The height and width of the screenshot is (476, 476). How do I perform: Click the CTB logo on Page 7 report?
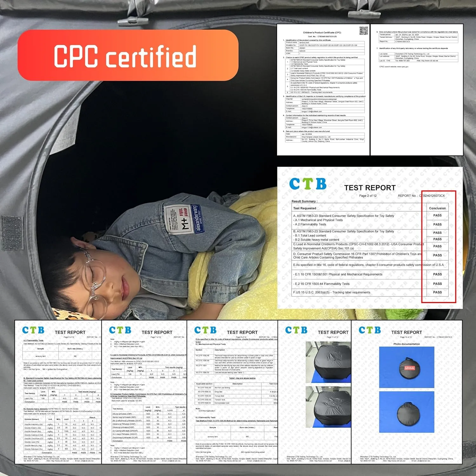(120, 330)
